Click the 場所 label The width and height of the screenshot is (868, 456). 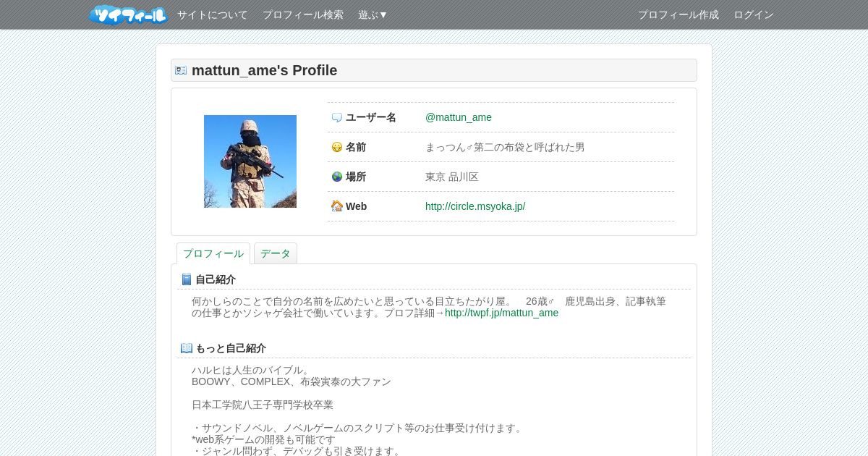point(356,177)
